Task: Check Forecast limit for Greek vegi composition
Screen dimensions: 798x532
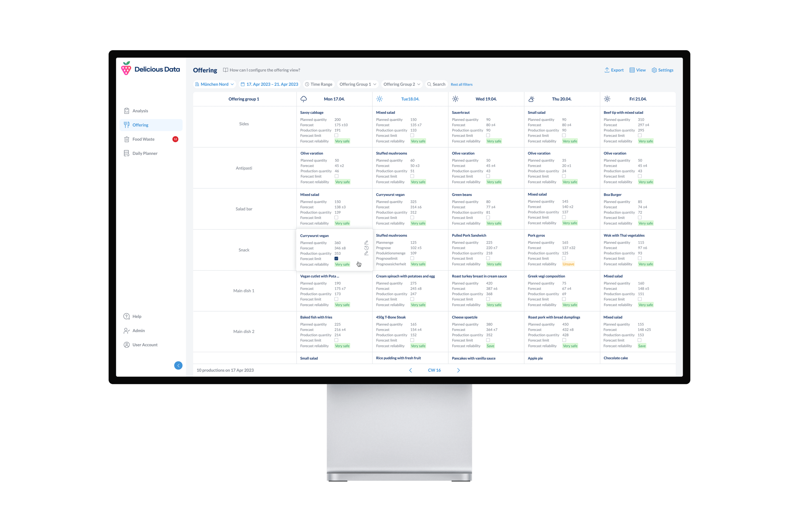Action: tap(564, 299)
